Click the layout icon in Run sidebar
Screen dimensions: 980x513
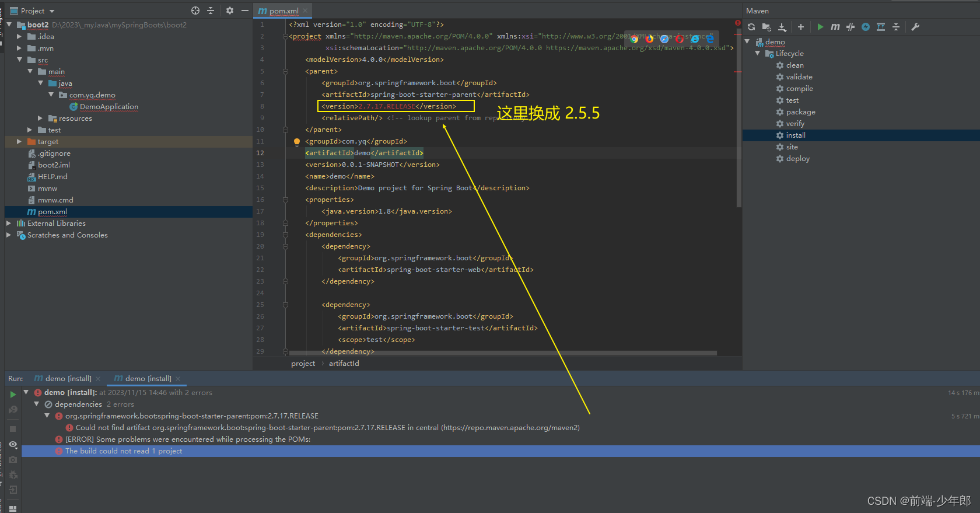coord(13,508)
